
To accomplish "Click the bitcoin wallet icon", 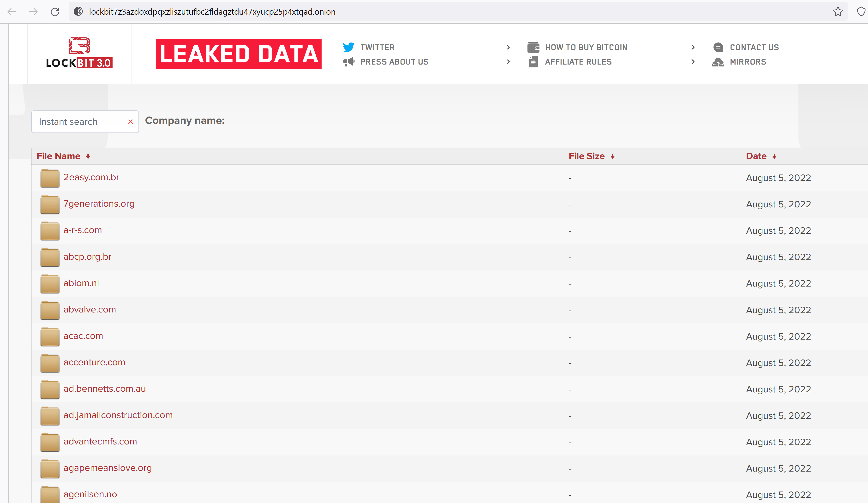I will tap(533, 47).
